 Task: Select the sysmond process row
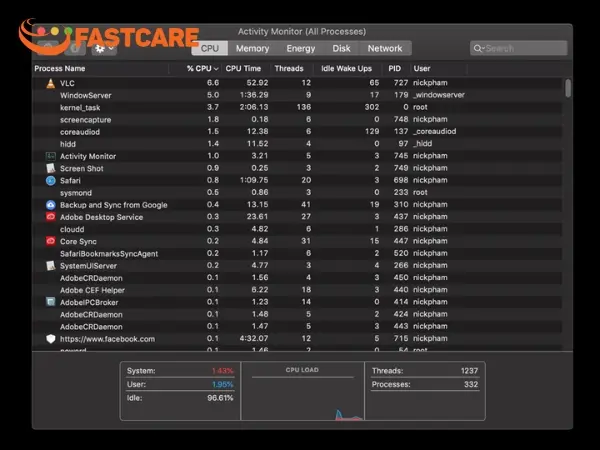(x=298, y=192)
